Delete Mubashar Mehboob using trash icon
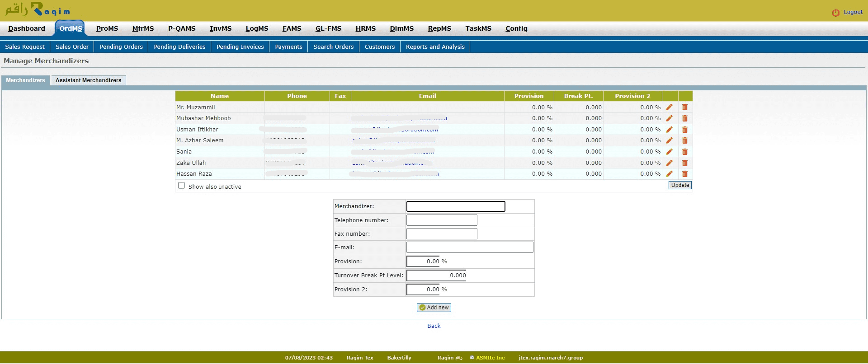868x364 pixels. tap(685, 118)
